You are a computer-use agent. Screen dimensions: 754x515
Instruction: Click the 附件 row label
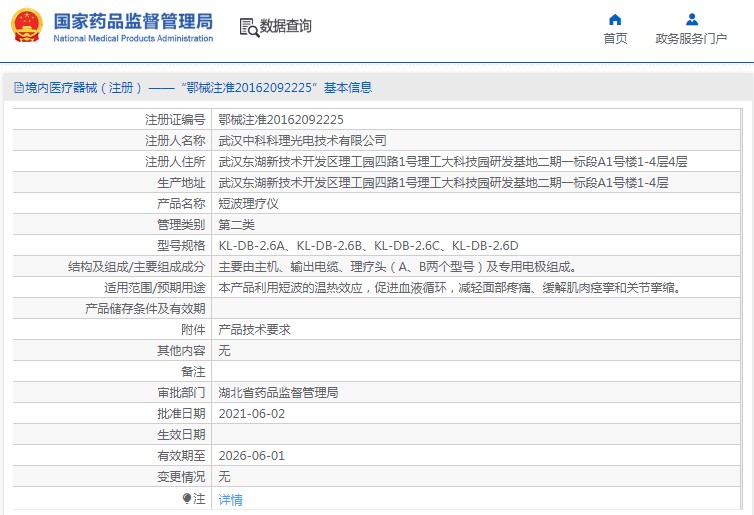[193, 330]
